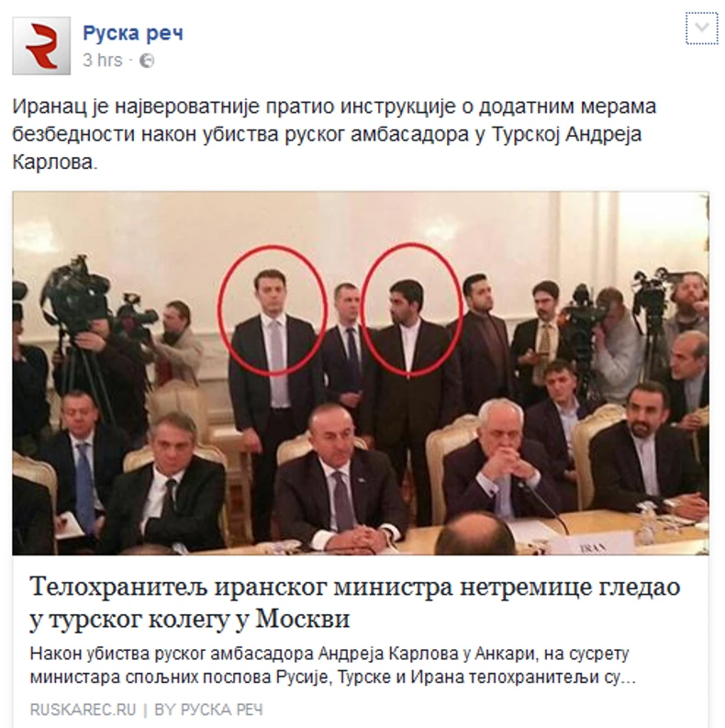Open the Руска реч page name link
This screenshot has height=728, width=725.
click(133, 33)
